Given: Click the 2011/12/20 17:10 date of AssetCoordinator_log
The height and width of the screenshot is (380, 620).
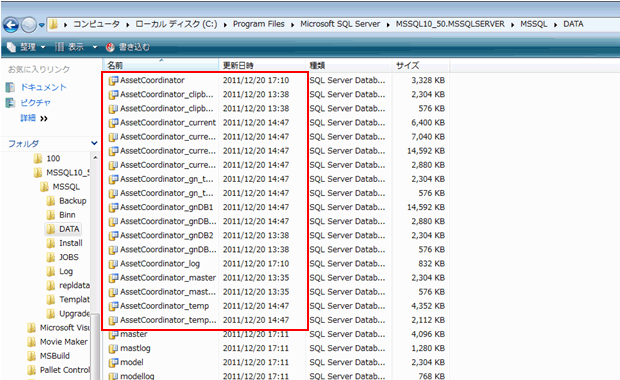Looking at the screenshot, I should point(256,264).
